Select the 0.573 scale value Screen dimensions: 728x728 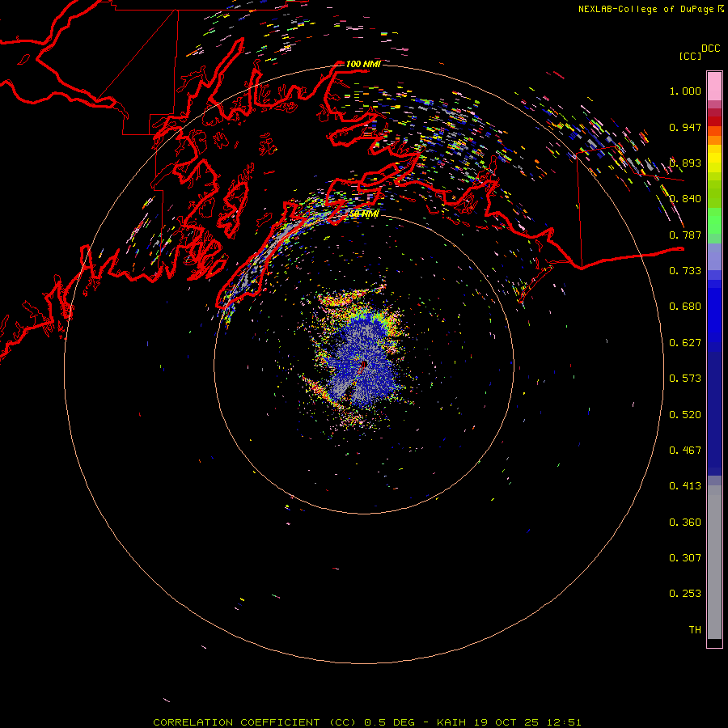[685, 379]
